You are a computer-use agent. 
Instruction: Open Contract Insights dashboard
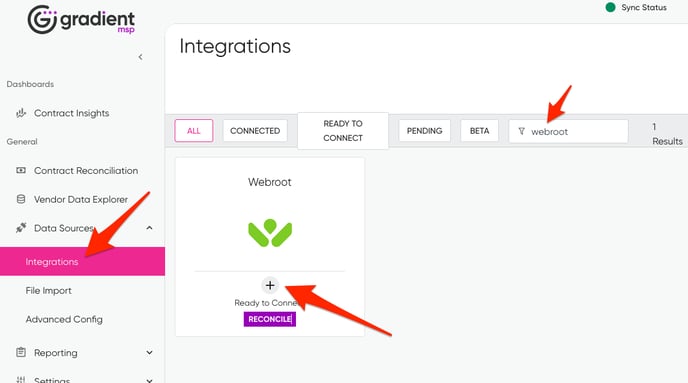pyautogui.click(x=72, y=113)
